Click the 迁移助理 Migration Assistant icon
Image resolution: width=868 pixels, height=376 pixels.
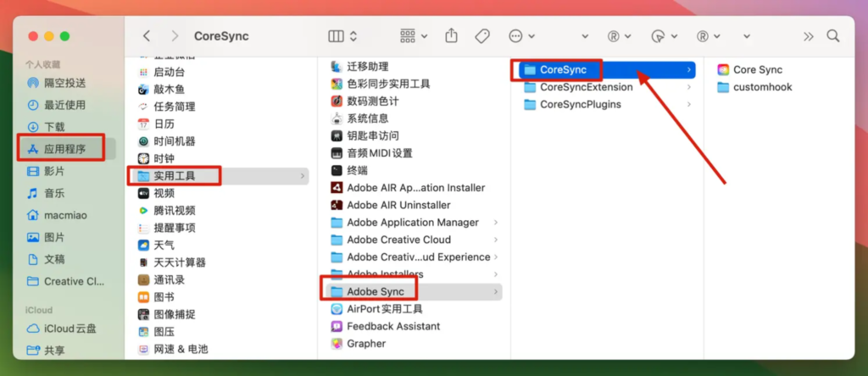click(336, 66)
